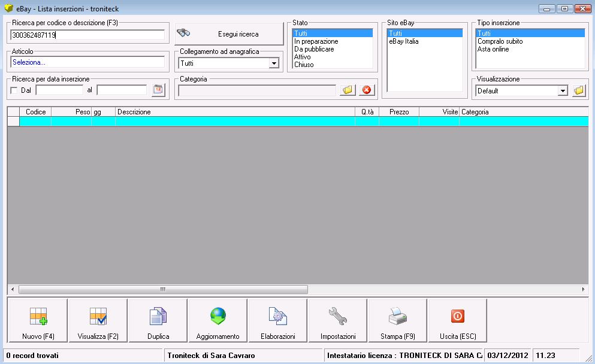The height and width of the screenshot is (364, 595).
Task: Click the scrollbar left arrow
Action: [x=13, y=289]
